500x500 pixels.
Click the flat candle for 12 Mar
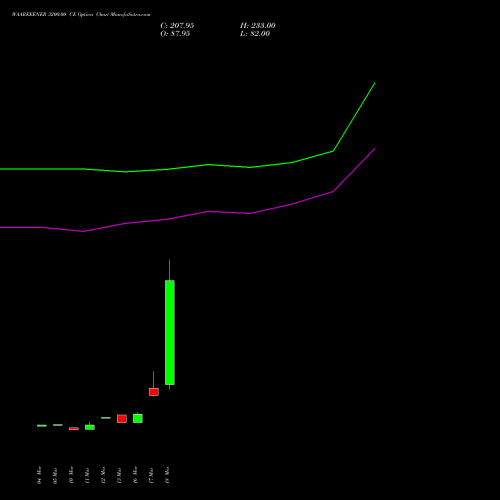click(106, 418)
